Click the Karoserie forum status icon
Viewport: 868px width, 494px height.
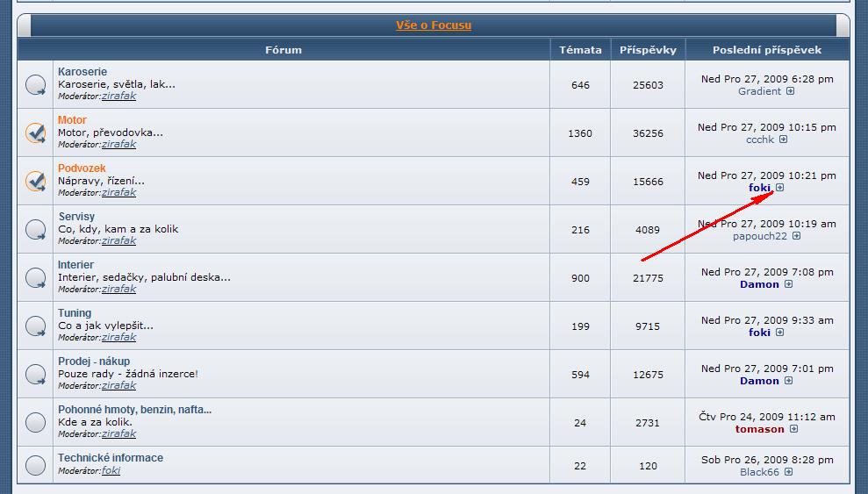click(35, 85)
